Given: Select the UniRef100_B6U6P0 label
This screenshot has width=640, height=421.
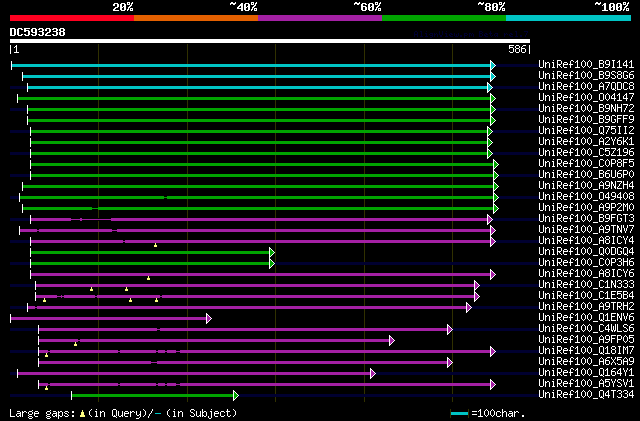Looking at the screenshot, I should (x=586, y=174).
